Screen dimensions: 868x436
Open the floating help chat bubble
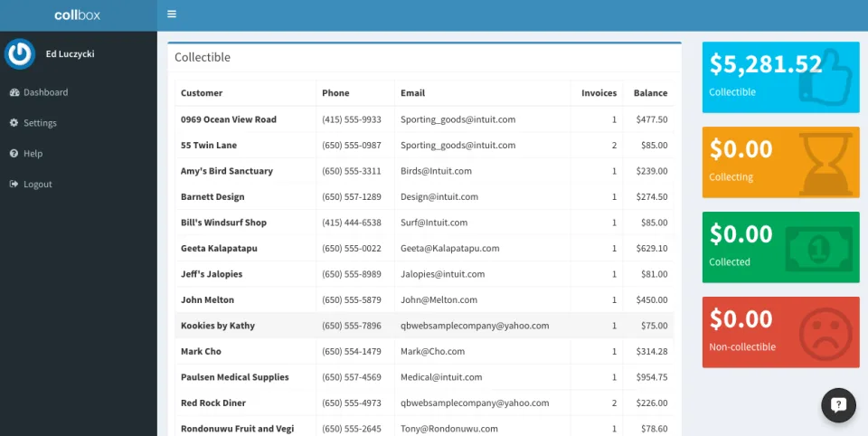(x=839, y=405)
